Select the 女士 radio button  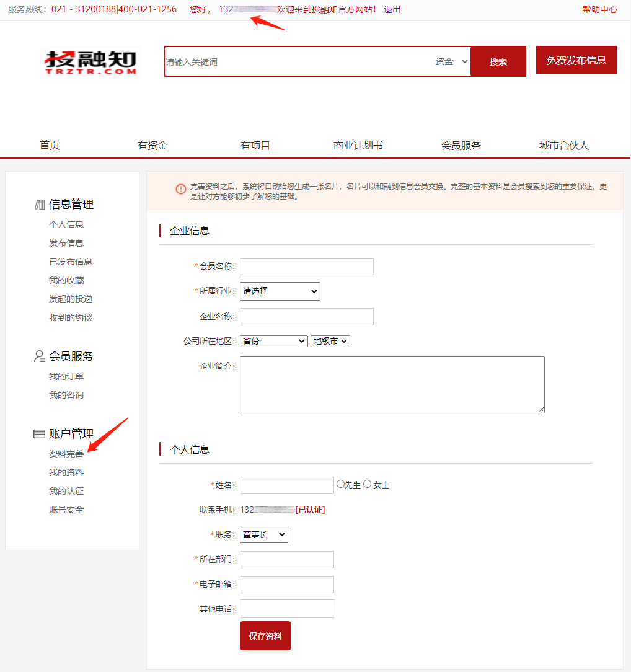pos(368,484)
